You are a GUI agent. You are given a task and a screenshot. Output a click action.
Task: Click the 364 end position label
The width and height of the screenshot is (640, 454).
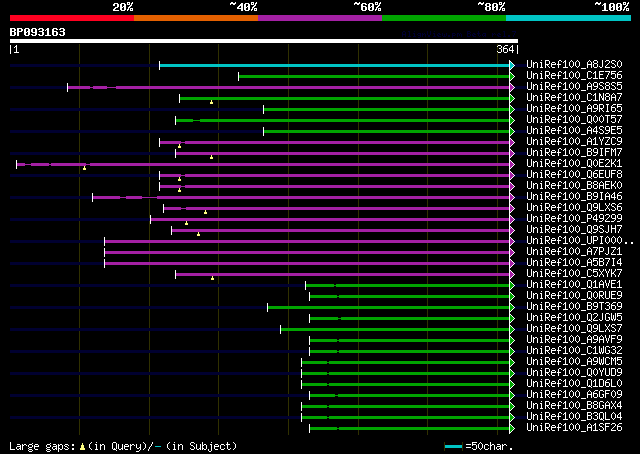point(505,49)
